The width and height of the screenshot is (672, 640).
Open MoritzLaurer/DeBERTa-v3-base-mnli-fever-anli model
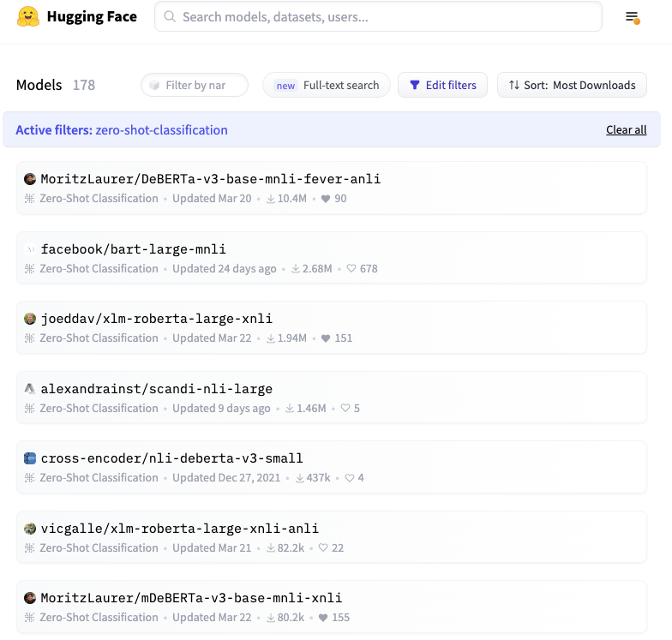point(211,179)
